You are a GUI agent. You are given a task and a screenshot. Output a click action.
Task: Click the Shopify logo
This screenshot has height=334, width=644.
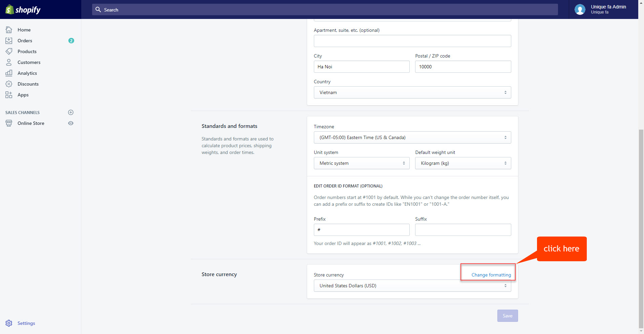click(23, 9)
